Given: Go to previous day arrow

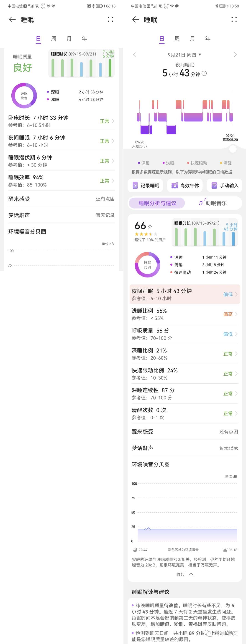Looking at the screenshot, I should (x=134, y=55).
